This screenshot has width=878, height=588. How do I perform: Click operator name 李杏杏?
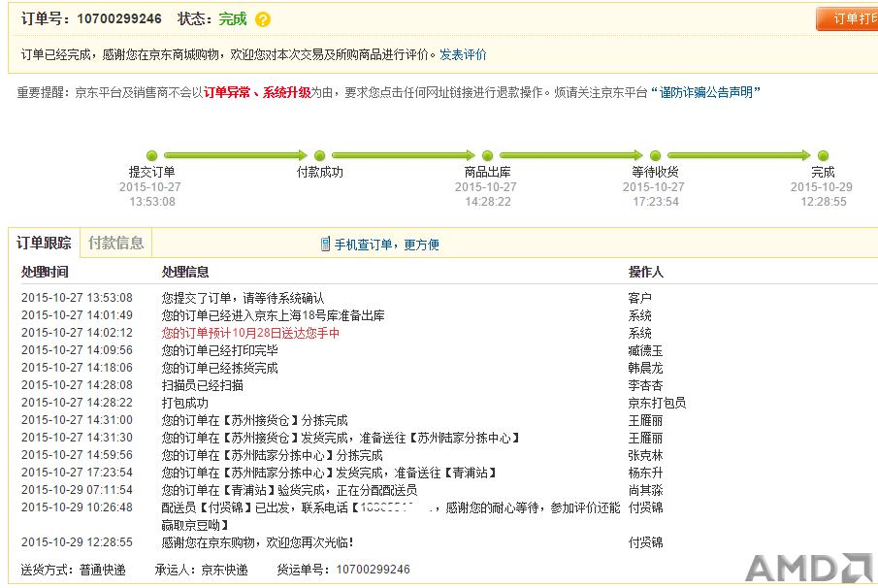point(645,385)
